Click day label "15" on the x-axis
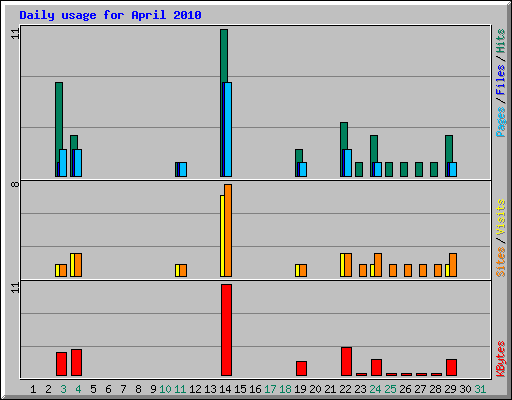 click(240, 389)
